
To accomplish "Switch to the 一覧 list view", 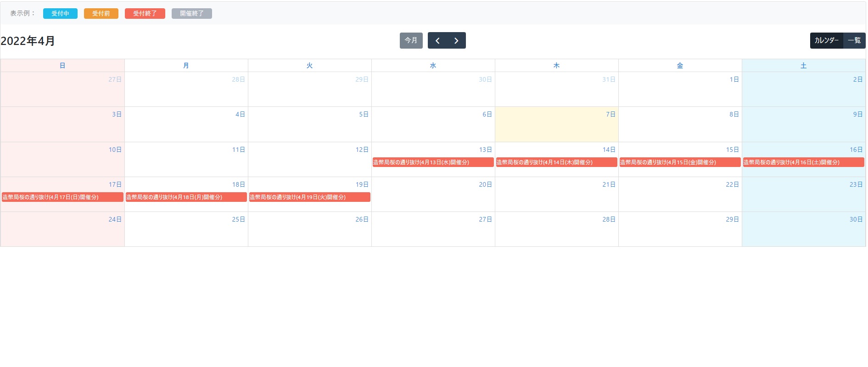I will (854, 40).
